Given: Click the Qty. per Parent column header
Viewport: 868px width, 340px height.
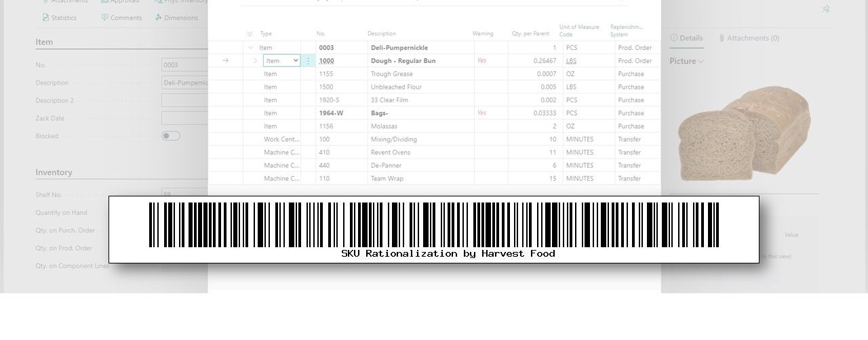Looking at the screenshot, I should [x=530, y=34].
